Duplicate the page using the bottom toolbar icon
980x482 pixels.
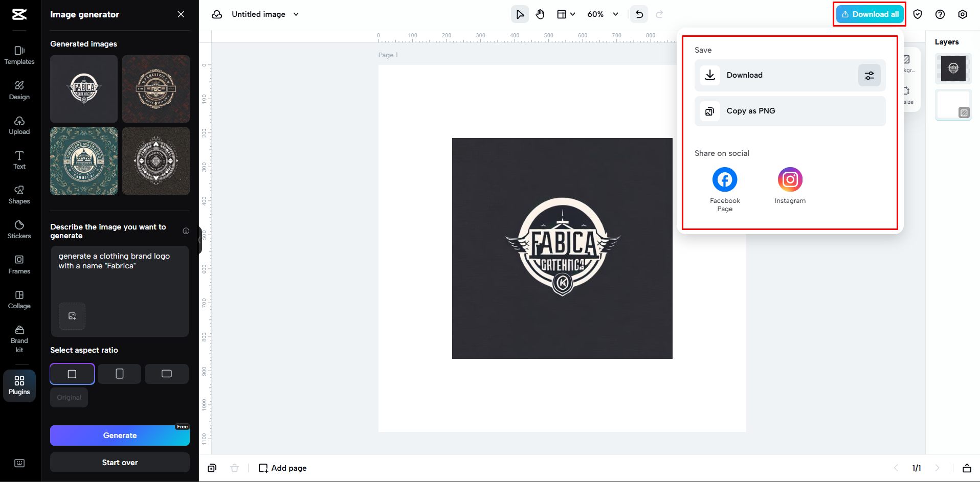211,468
